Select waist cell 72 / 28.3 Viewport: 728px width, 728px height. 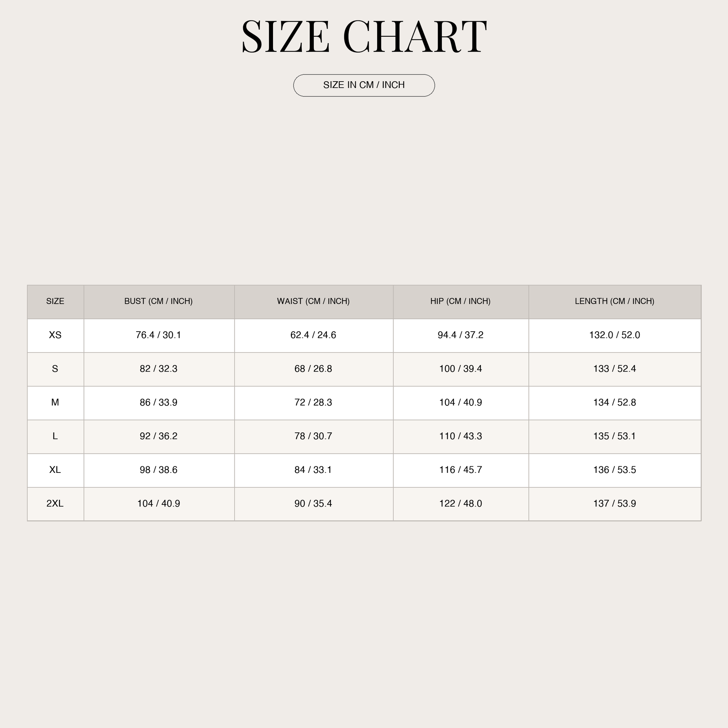point(314,403)
